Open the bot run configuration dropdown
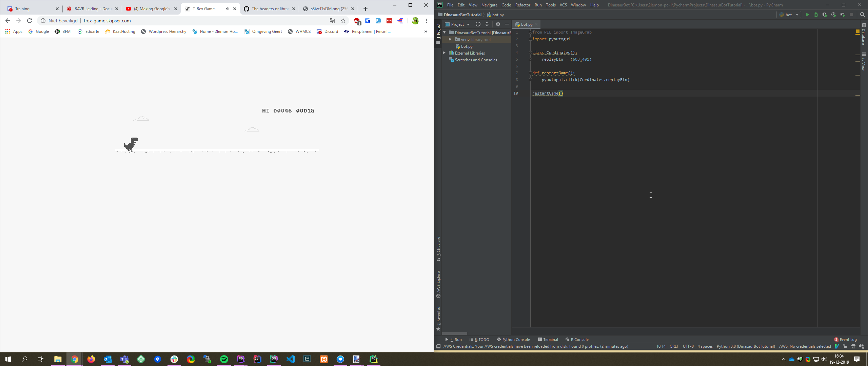The image size is (868, 366). [789, 15]
